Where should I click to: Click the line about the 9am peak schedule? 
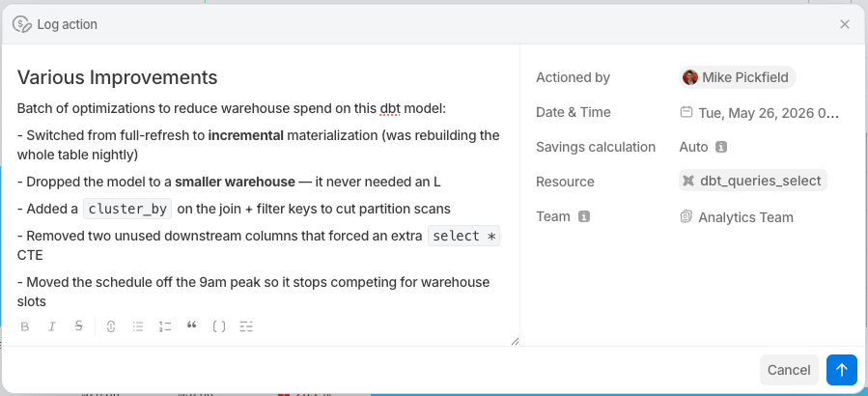(x=254, y=292)
